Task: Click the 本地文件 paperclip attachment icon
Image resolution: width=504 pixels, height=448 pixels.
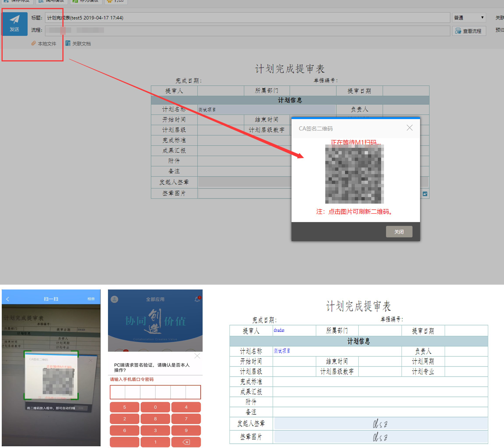Action: (34, 43)
